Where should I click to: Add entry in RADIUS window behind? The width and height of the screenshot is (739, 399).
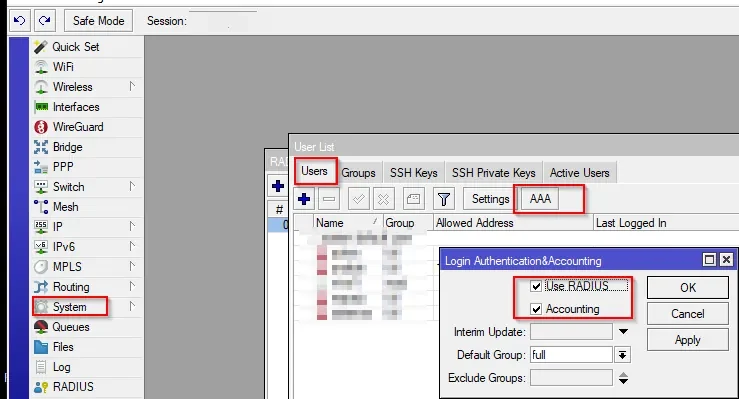point(278,186)
